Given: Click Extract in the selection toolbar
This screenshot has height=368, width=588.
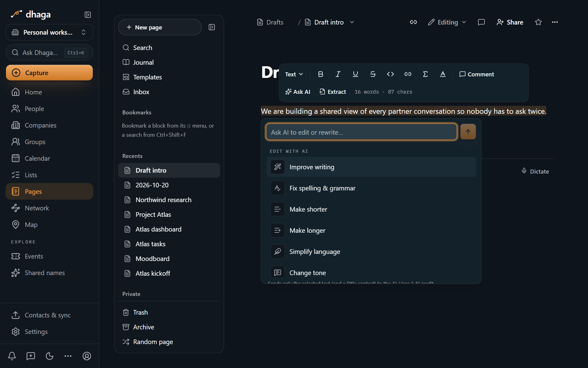Looking at the screenshot, I should click(333, 92).
